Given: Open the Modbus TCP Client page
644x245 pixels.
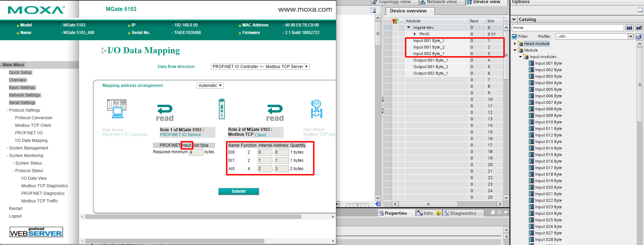Looking at the screenshot, I should tap(33, 125).
